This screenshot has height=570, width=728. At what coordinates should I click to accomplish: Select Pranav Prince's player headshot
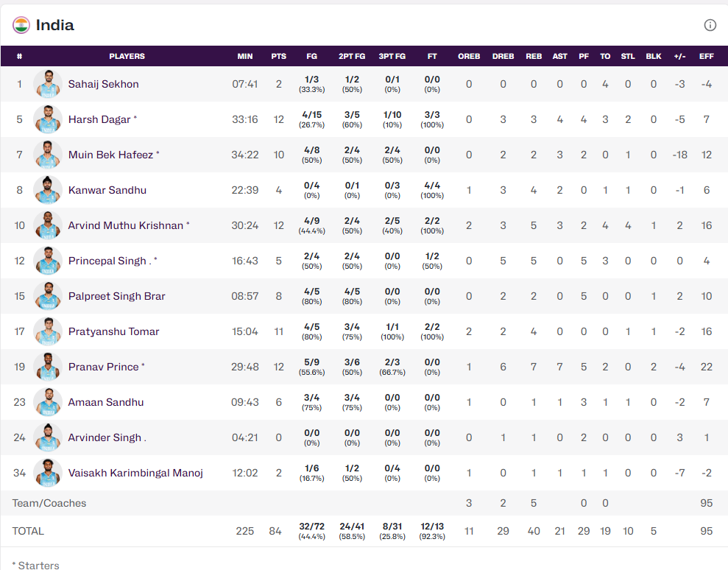click(48, 367)
